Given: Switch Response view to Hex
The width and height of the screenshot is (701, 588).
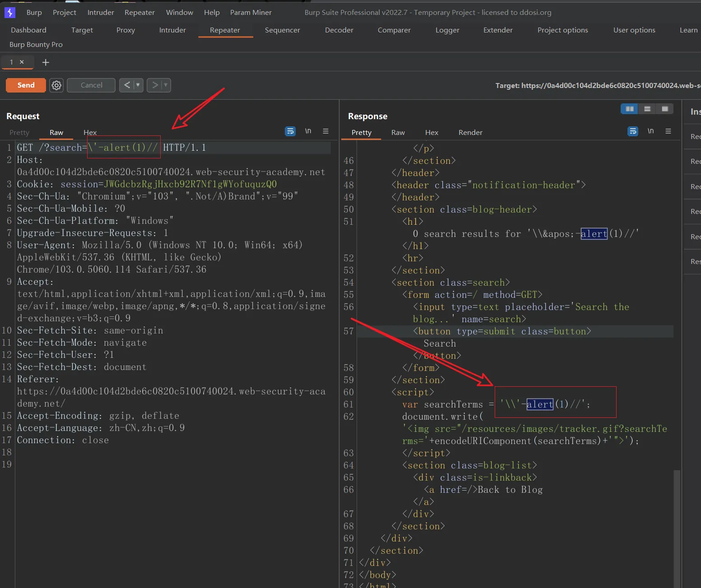Looking at the screenshot, I should (x=432, y=132).
